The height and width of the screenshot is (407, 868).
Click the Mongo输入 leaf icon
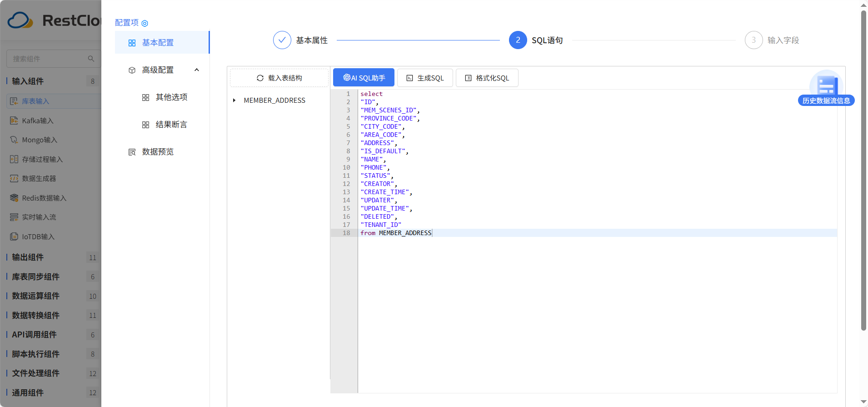(x=14, y=140)
